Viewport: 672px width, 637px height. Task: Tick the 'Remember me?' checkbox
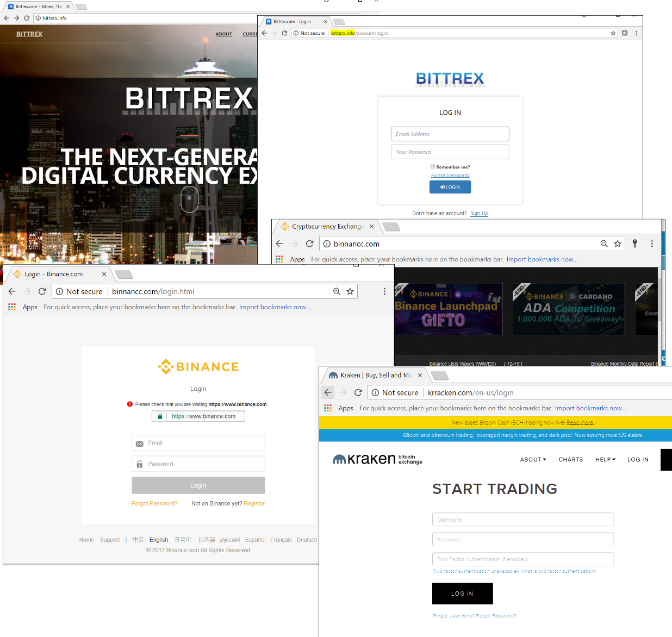point(433,167)
